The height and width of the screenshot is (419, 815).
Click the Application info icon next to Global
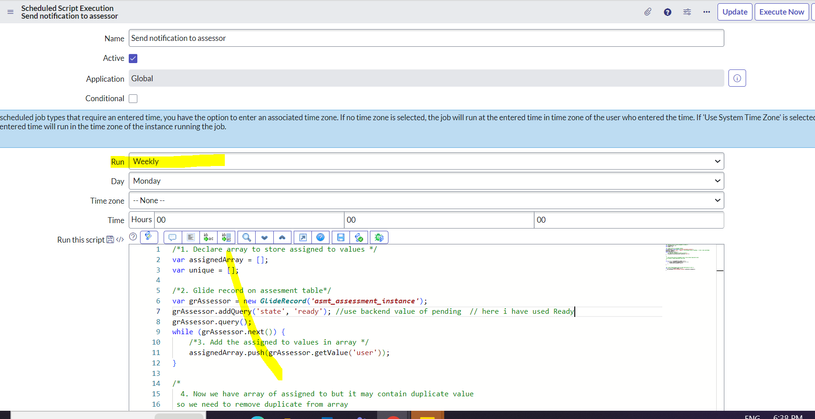point(737,78)
